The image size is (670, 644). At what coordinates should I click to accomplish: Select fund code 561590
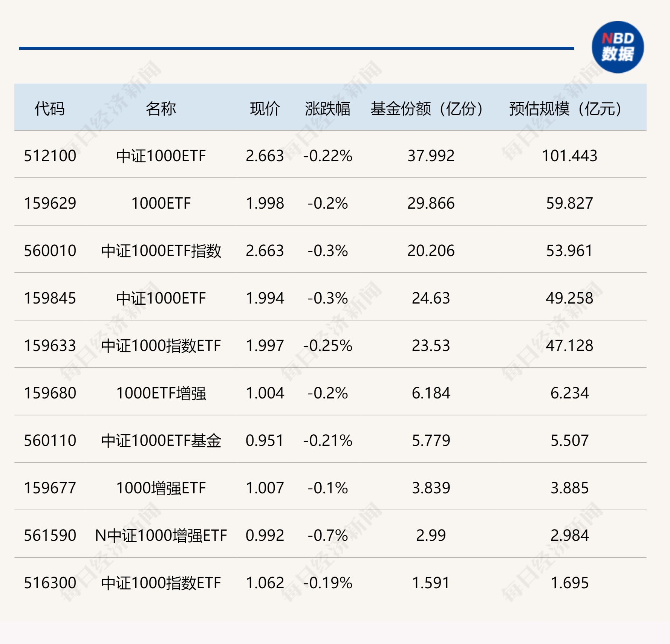click(50, 536)
